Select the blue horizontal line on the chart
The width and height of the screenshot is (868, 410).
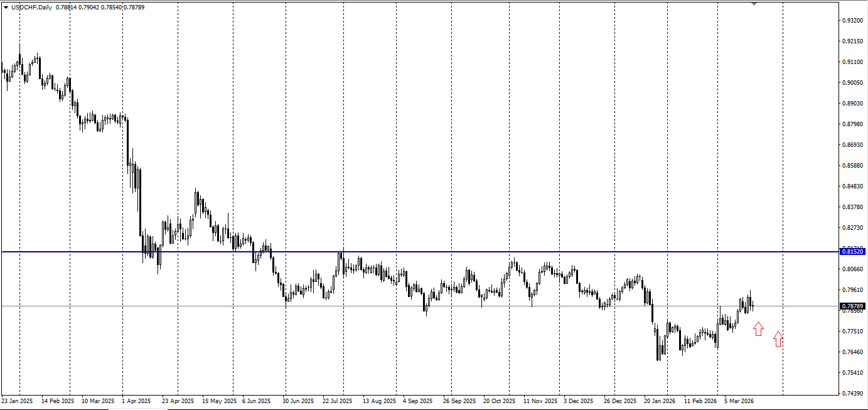point(419,252)
